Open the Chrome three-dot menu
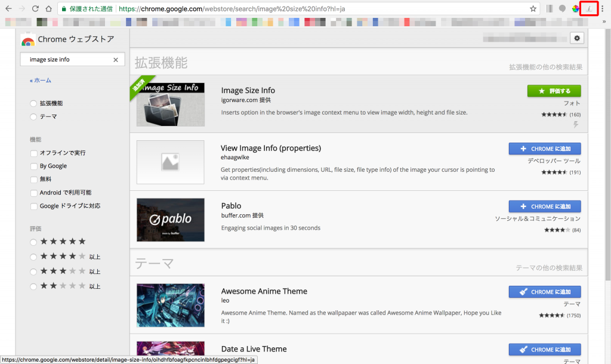This screenshot has width=611, height=364. 603,8
